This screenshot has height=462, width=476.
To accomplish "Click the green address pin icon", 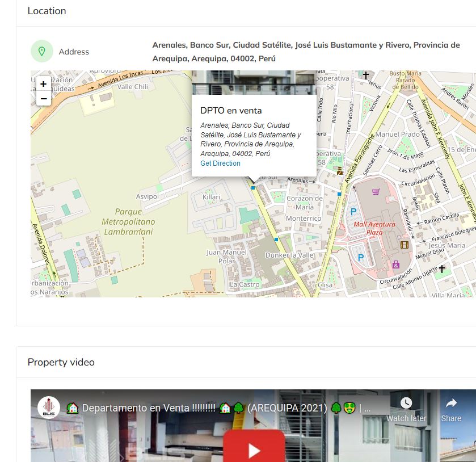I will [x=42, y=51].
